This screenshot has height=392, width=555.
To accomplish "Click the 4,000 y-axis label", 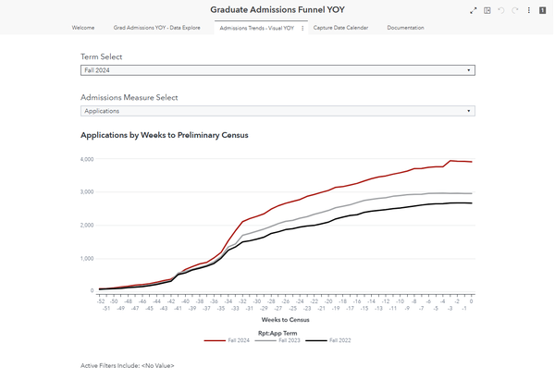I will click(87, 159).
